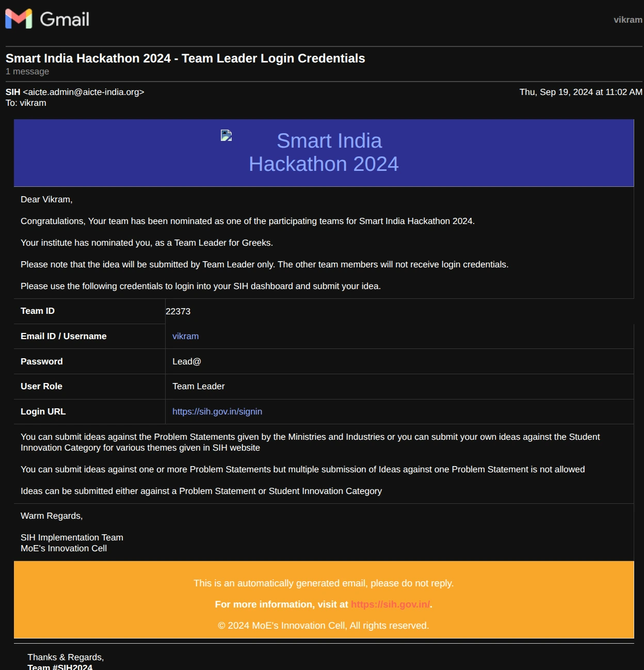
Task: Click the User Role cell labeled Team Leader
Action: 198,386
